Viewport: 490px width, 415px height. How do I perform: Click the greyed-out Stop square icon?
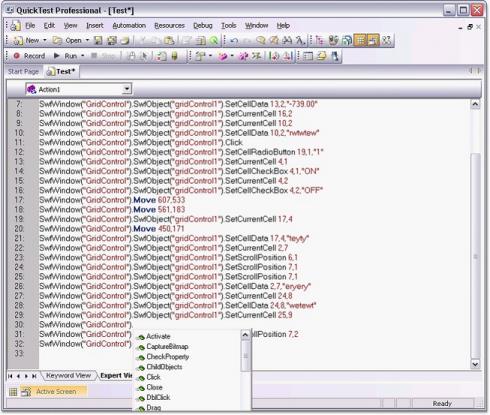click(94, 56)
